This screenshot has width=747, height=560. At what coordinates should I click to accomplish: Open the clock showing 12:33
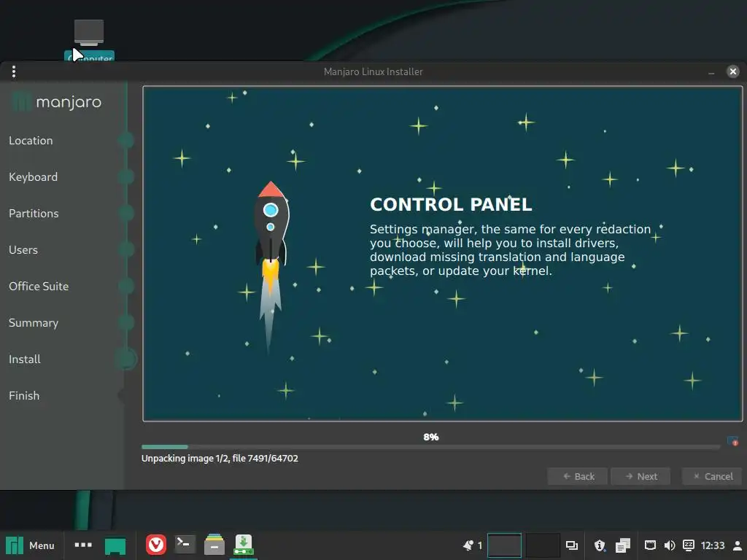tap(713, 545)
